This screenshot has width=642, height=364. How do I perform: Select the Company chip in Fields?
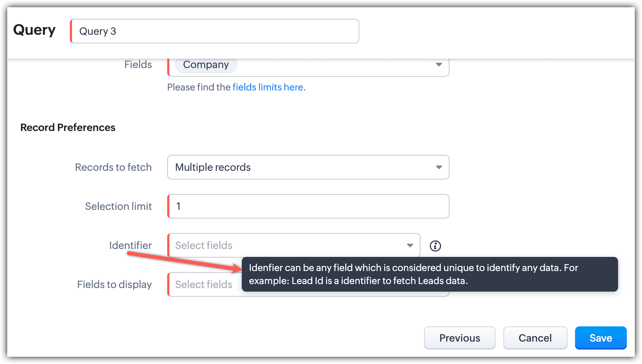coord(206,65)
